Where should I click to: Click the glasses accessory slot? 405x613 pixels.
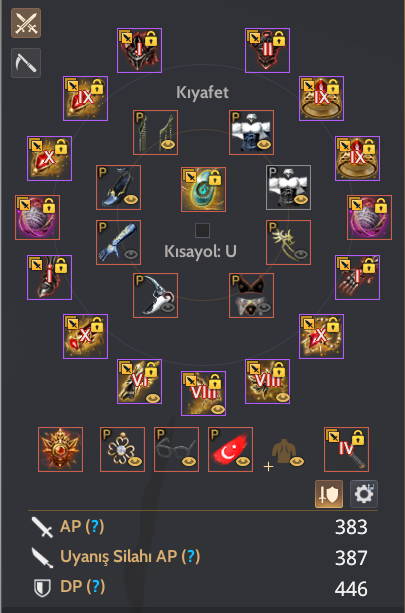(176, 450)
